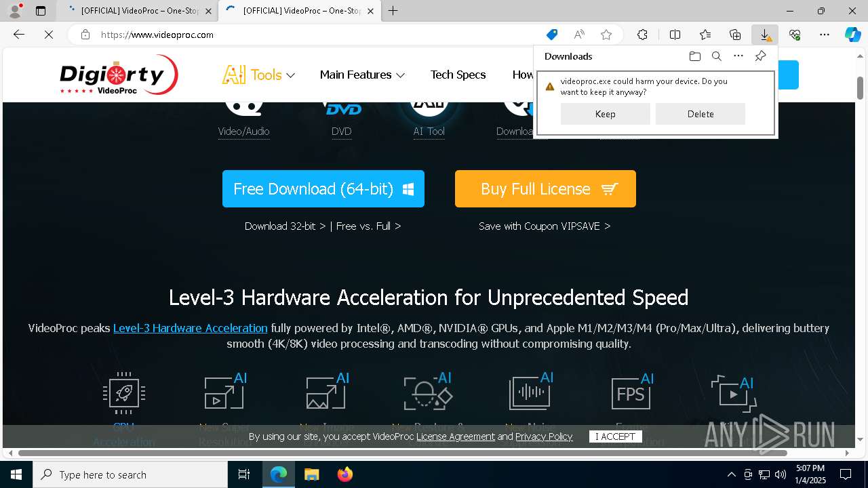Click the taskbar search box

click(130, 474)
